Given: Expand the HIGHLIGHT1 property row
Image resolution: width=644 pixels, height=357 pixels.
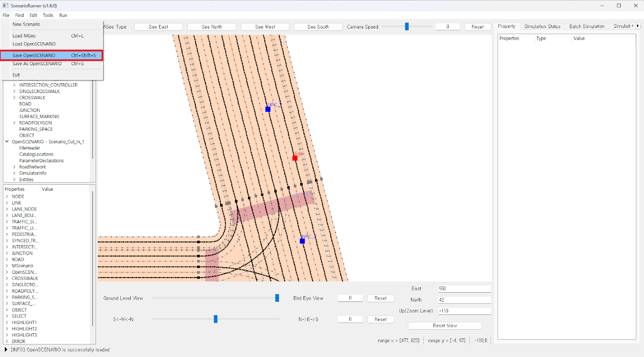Looking at the screenshot, I should point(7,322).
